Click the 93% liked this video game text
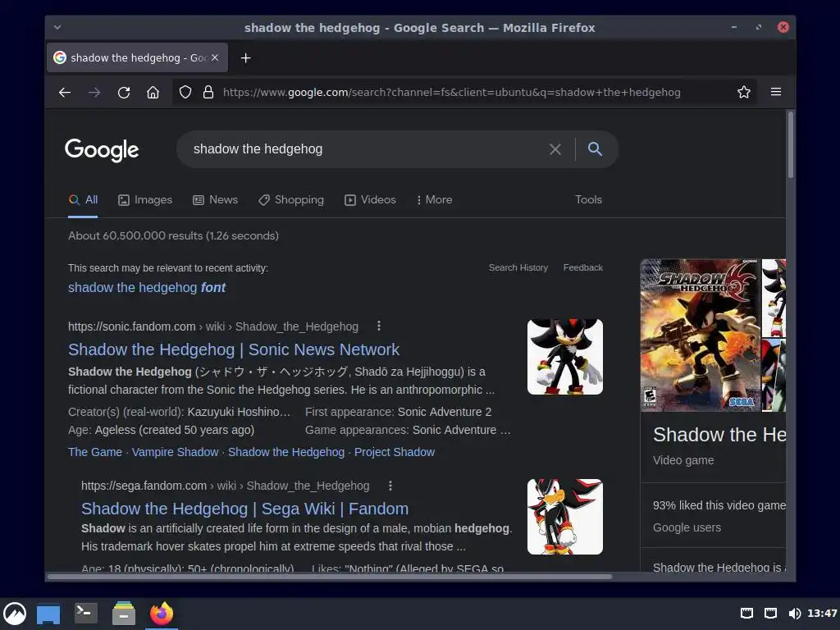 point(719,505)
